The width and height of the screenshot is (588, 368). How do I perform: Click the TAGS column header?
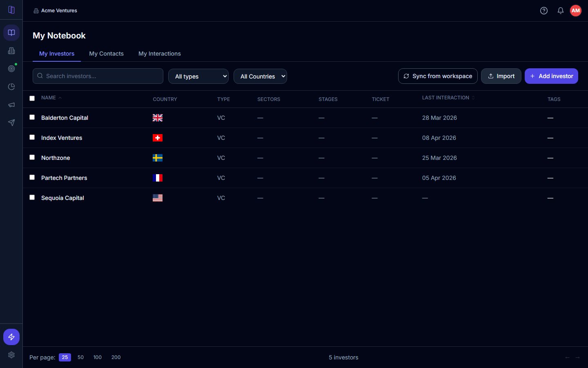point(554,99)
